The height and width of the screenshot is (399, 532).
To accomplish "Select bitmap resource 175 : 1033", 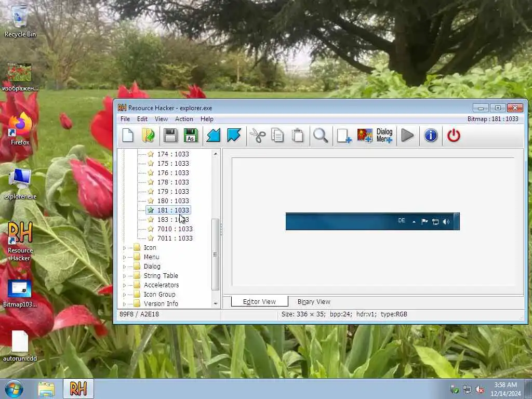I will [x=173, y=164].
